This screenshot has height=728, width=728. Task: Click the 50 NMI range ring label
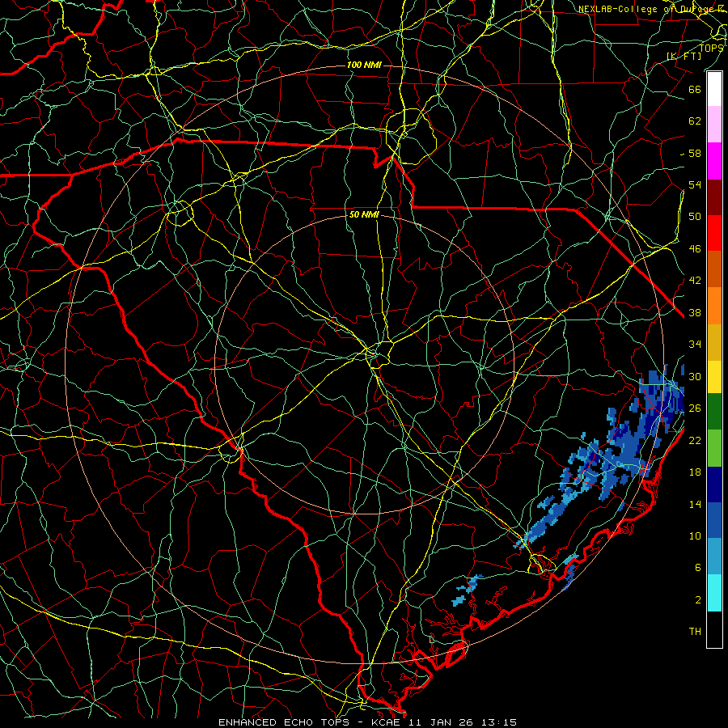(364, 215)
